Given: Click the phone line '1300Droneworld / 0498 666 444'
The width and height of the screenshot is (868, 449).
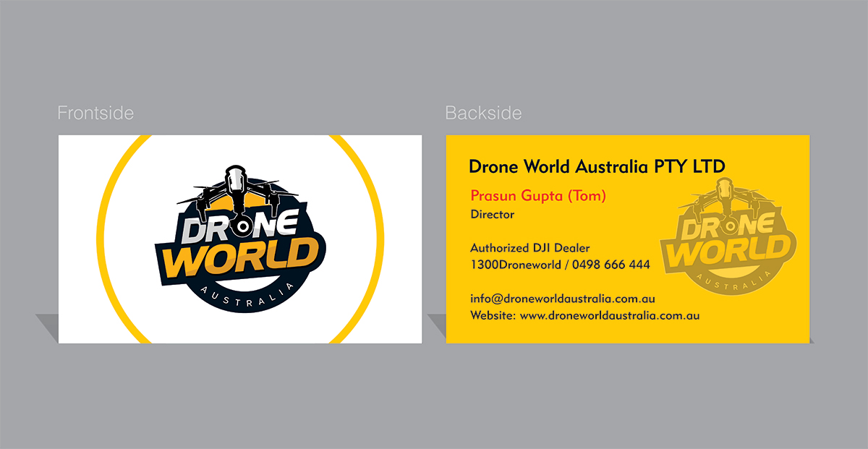Looking at the screenshot, I should pos(560,265).
